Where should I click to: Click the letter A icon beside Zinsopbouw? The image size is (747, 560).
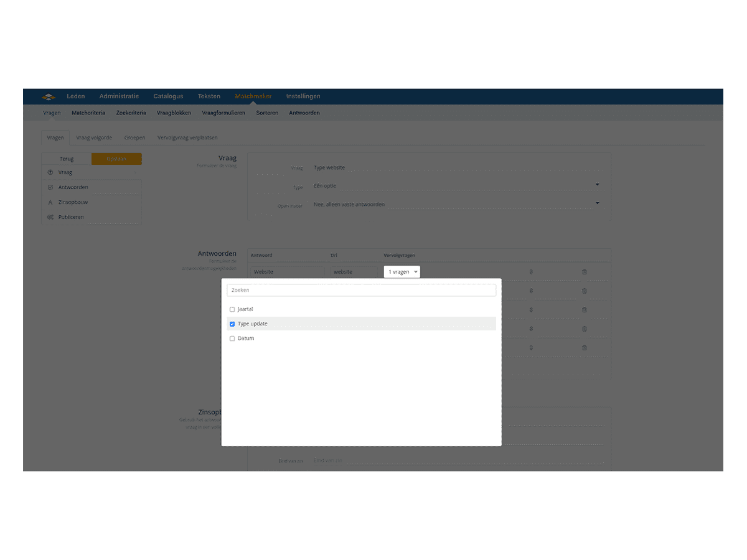50,202
